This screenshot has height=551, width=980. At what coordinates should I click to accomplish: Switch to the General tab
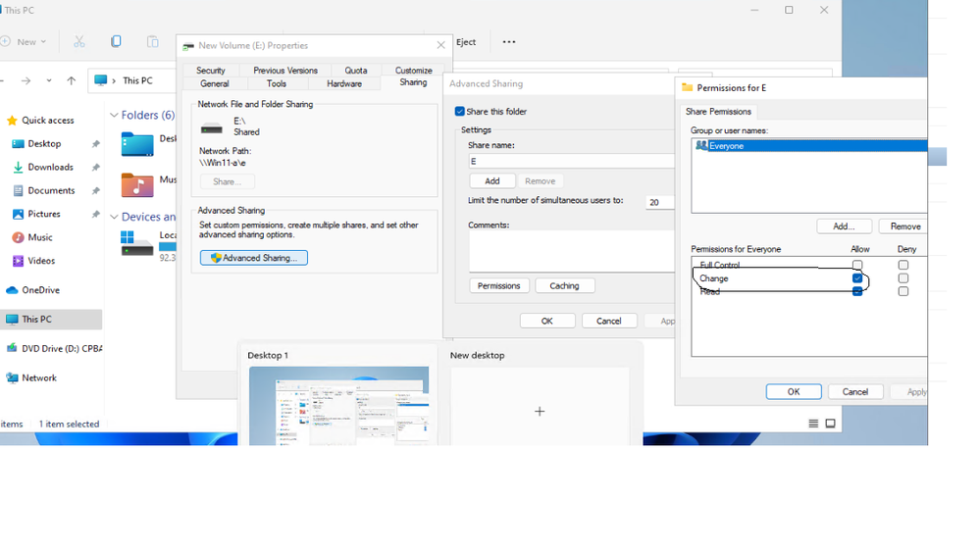pyautogui.click(x=215, y=83)
